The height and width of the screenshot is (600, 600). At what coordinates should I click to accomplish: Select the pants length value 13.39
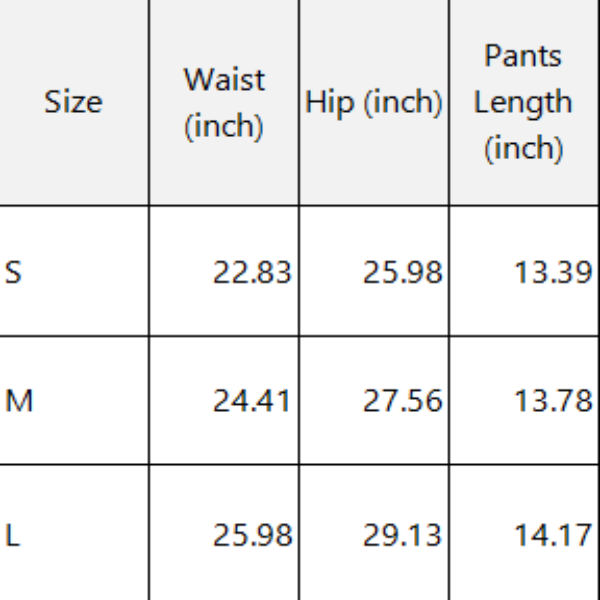[552, 271]
